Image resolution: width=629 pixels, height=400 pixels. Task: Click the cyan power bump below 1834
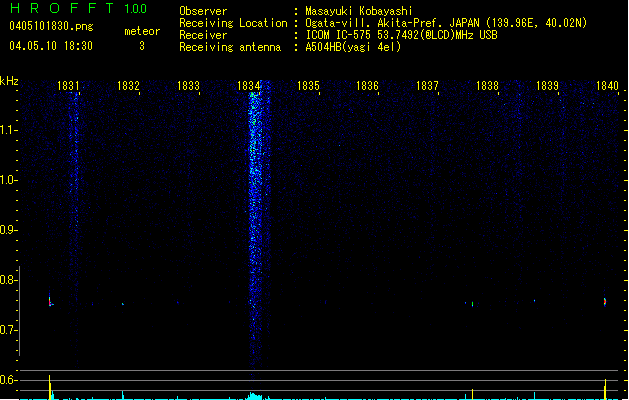coord(254,396)
